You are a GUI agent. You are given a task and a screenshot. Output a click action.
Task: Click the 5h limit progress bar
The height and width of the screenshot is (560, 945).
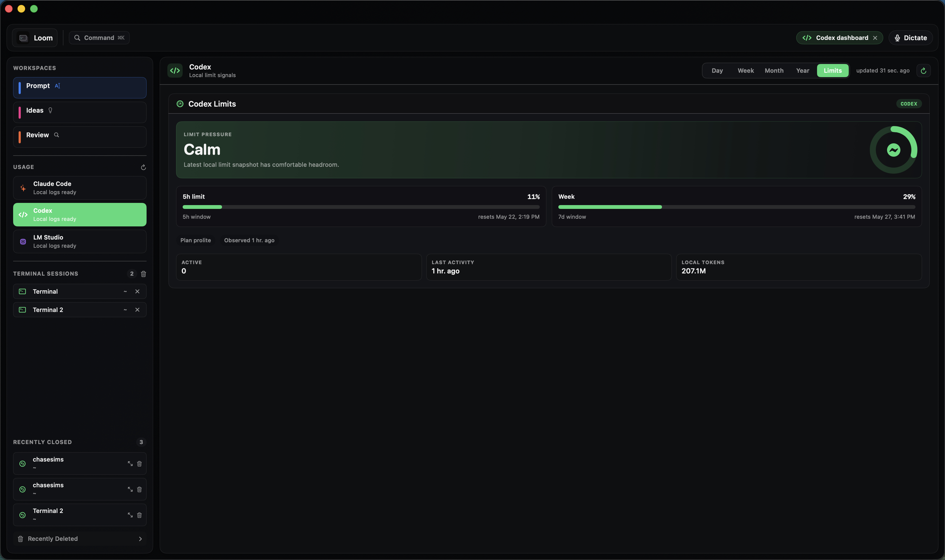361,207
